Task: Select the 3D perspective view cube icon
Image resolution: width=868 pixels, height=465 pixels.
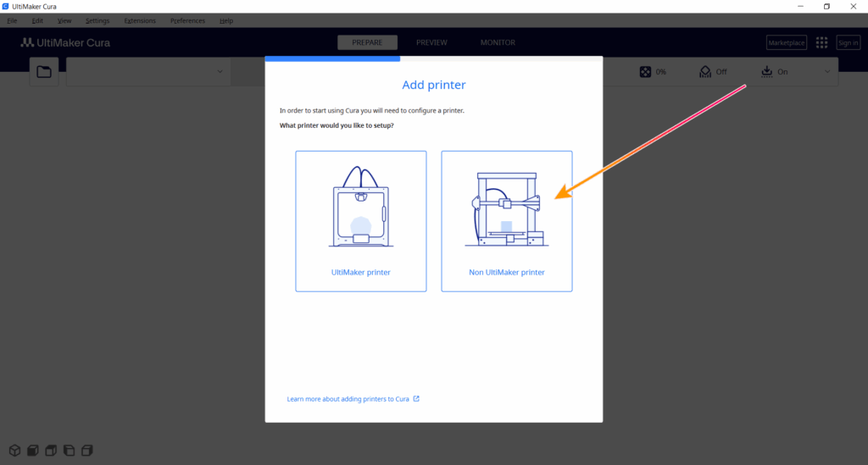Action: click(15, 450)
